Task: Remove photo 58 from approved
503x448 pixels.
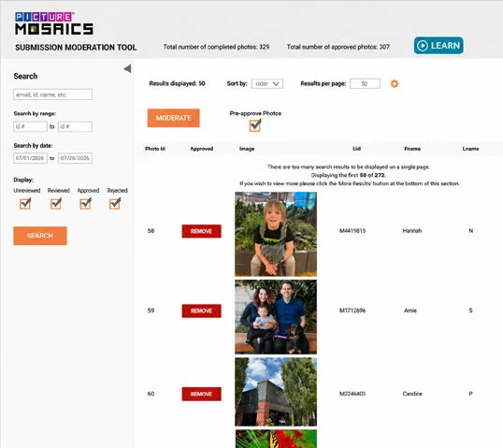Action: pyautogui.click(x=201, y=231)
